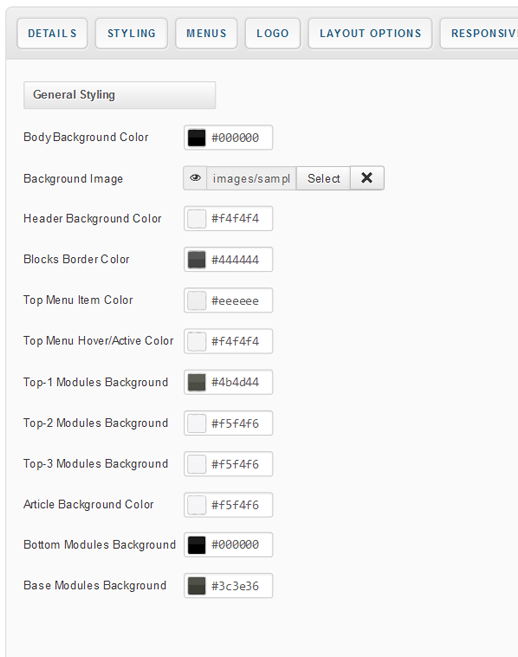Preview background image with eye icon
518x657 pixels.
coord(195,178)
